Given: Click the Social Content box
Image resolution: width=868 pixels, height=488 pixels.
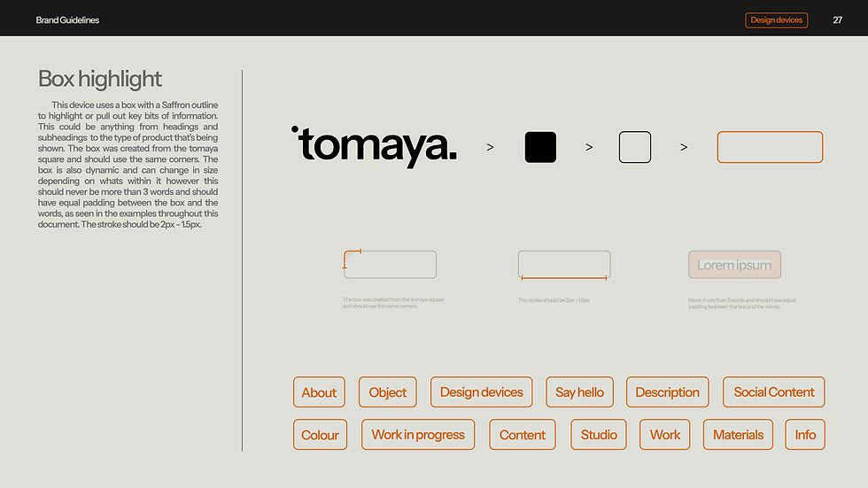Looking at the screenshot, I should (773, 392).
